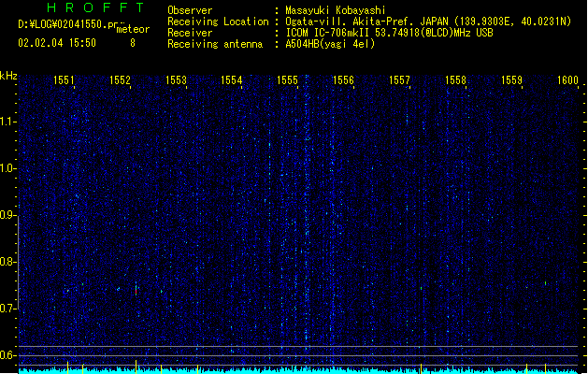Click the 'Observer' field label

point(190,10)
